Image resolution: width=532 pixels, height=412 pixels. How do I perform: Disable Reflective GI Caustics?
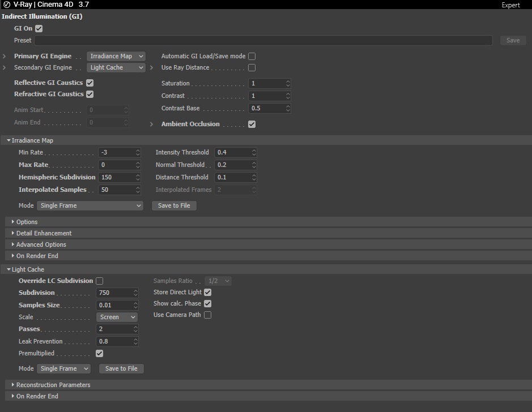pos(90,83)
